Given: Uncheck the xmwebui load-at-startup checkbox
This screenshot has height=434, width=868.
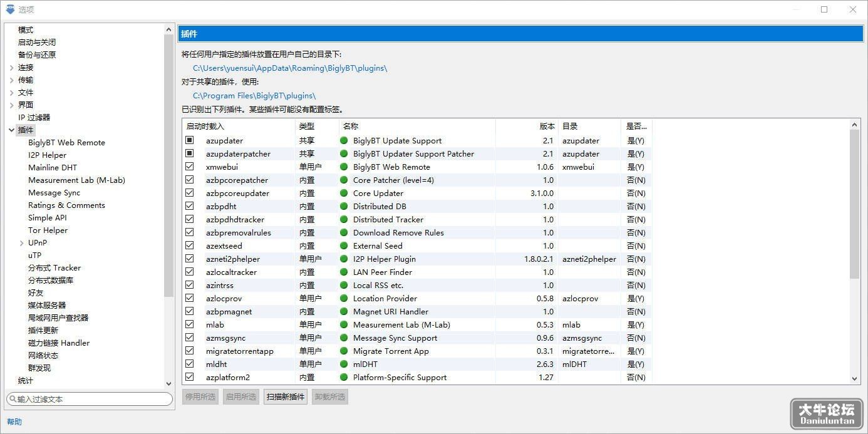Looking at the screenshot, I should tap(190, 167).
